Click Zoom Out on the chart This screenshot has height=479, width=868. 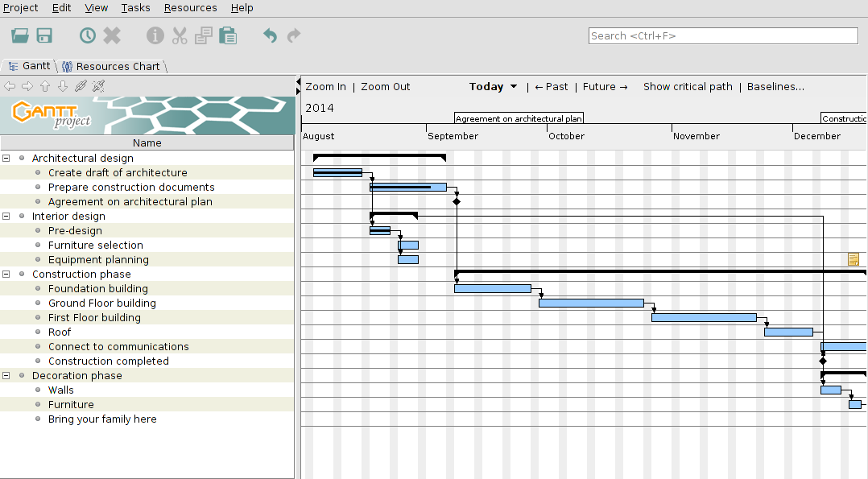point(385,86)
